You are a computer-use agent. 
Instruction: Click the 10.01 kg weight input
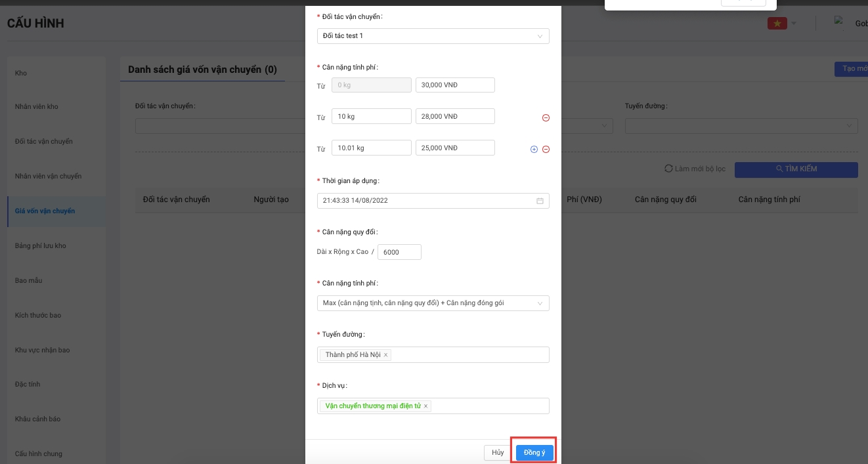371,148
